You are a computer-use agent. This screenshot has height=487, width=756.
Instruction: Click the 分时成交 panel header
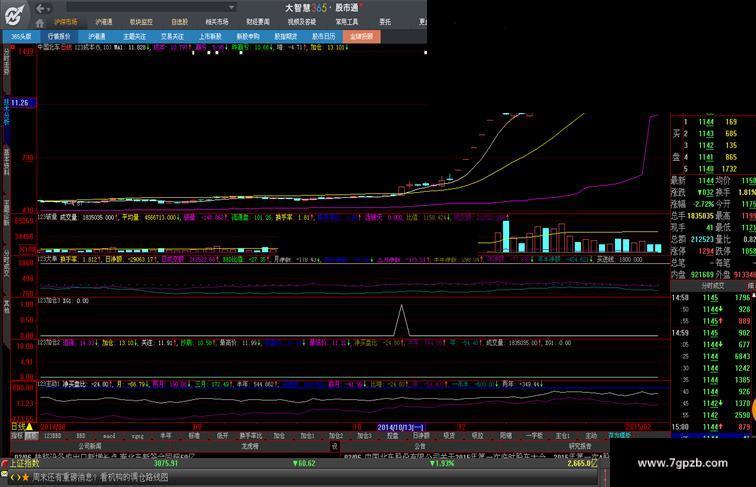(712, 286)
